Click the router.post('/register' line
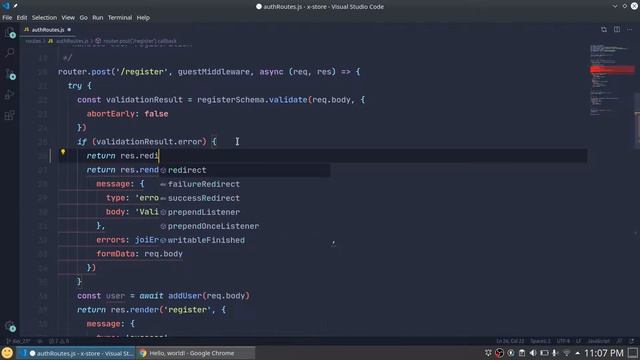640x360 pixels. 209,72
